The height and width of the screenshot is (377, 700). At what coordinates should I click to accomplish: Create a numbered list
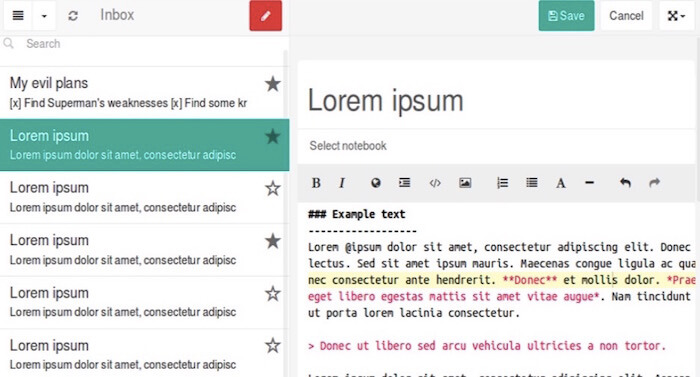click(503, 183)
